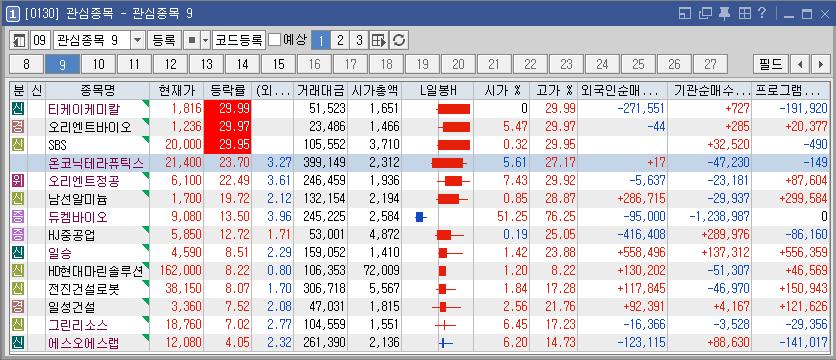Switch to group tab 10
Screen dimensions: 836x360
tap(99, 65)
